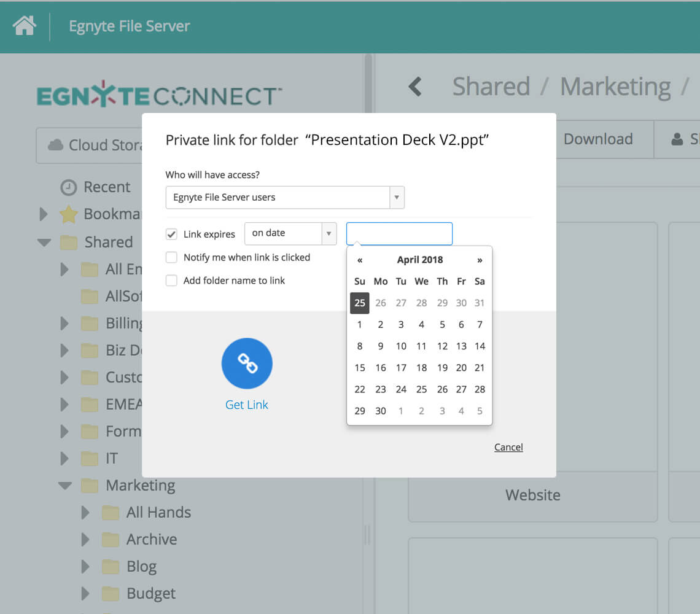700x614 pixels.
Task: Go back using the left chevron arrow
Action: [x=416, y=87]
